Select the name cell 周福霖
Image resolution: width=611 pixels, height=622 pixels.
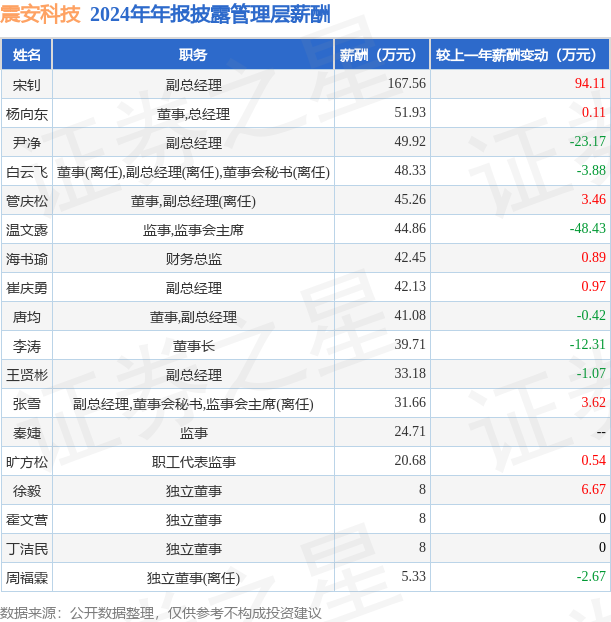tap(27, 577)
